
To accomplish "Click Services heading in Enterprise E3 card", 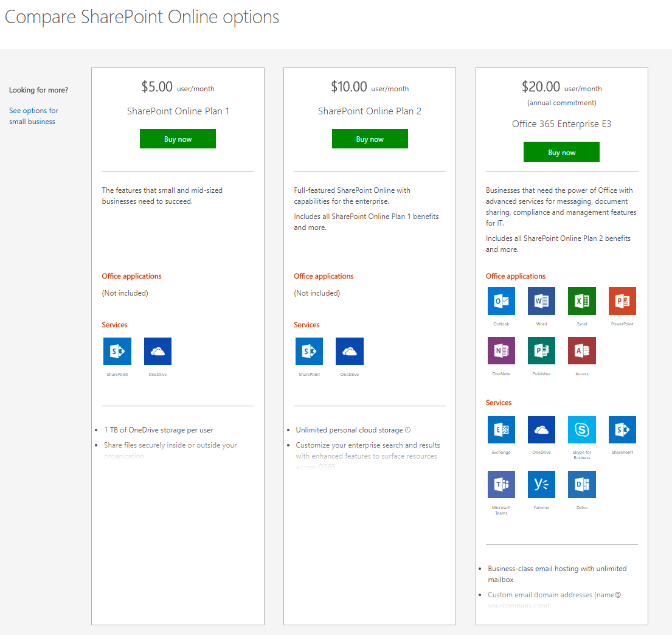I will tap(499, 403).
